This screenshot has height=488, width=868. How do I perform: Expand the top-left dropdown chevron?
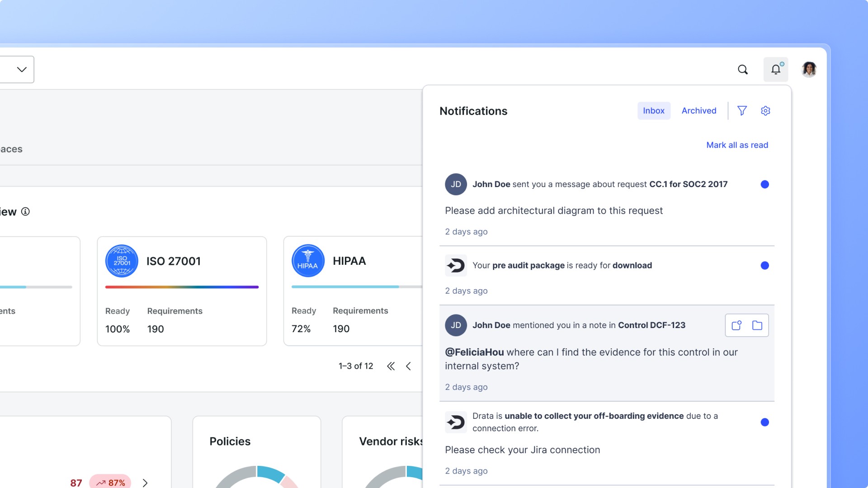tap(22, 70)
